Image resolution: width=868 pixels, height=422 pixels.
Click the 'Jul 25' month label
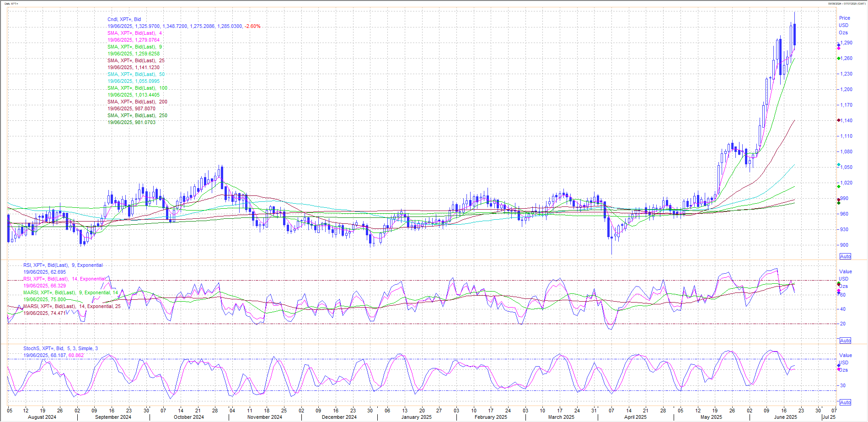click(x=829, y=417)
